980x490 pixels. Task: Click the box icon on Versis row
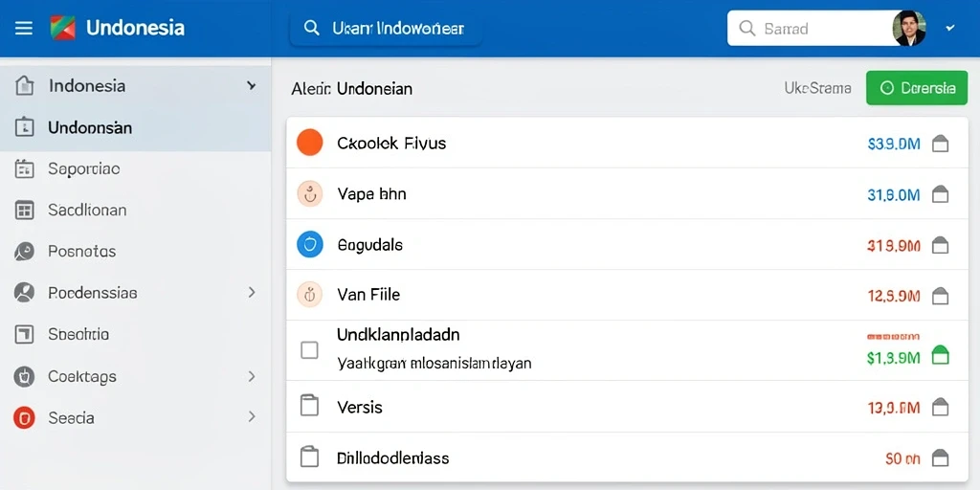pyautogui.click(x=940, y=408)
